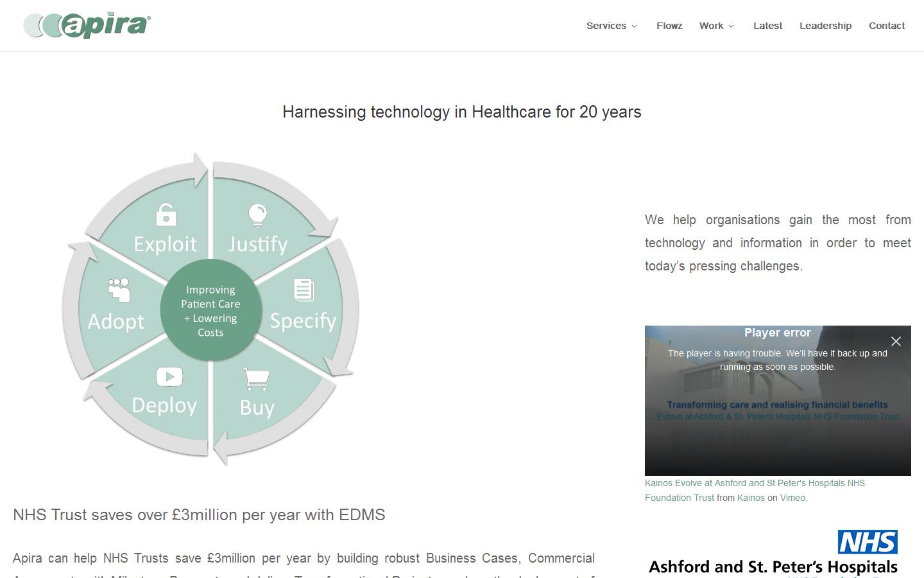
Task: Click the people icon in the Adopt segment
Action: 118,290
